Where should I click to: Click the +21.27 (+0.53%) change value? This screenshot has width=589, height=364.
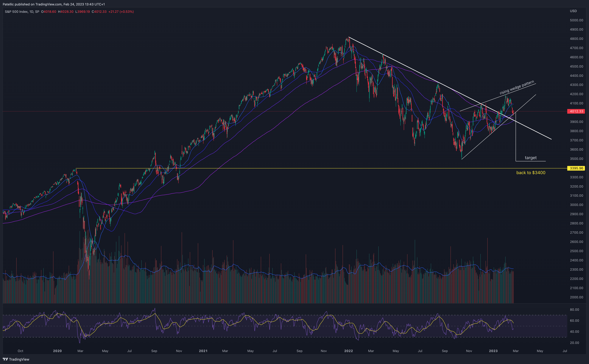click(121, 12)
